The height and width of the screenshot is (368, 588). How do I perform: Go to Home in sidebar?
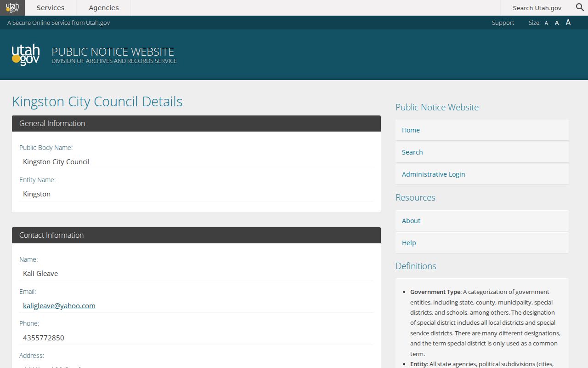point(482,130)
